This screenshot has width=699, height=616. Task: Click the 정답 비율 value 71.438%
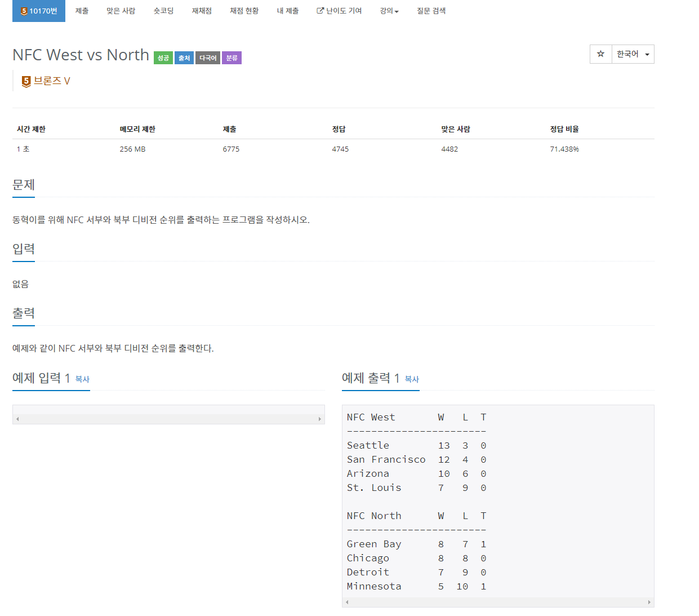point(564,149)
